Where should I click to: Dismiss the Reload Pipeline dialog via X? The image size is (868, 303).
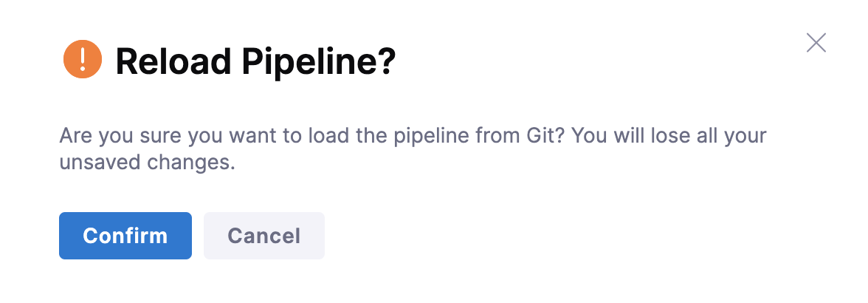point(816,43)
